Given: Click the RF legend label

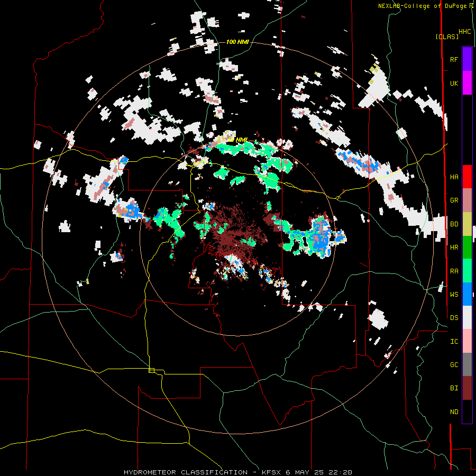Looking at the screenshot, I should click(454, 59).
